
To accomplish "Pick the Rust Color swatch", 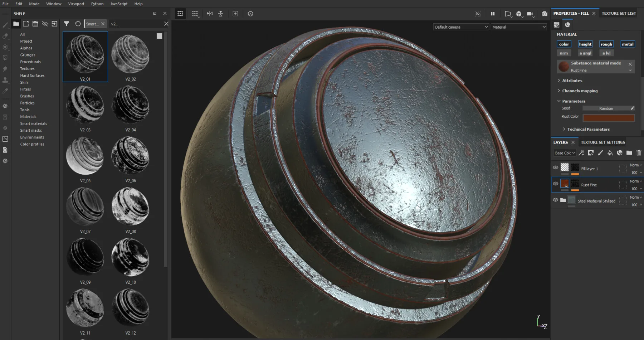I will 609,118.
